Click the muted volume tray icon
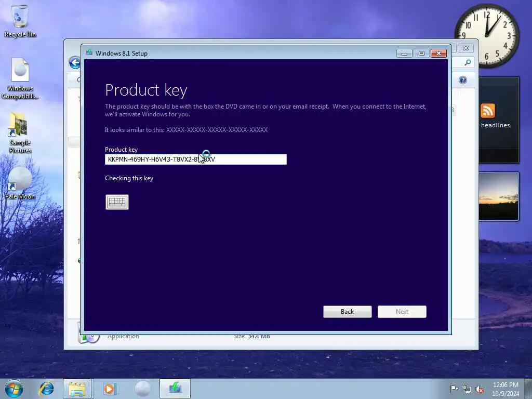Viewport: 532px width, 399px height. 480,390
